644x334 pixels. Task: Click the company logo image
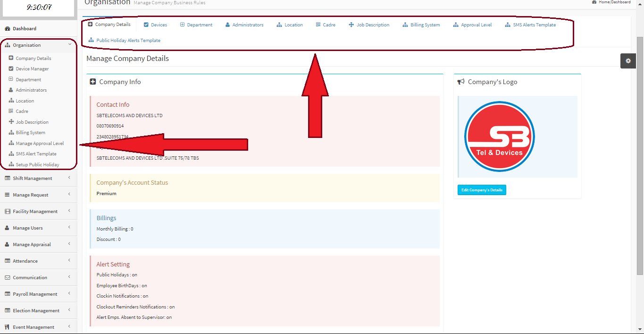pyautogui.click(x=499, y=137)
